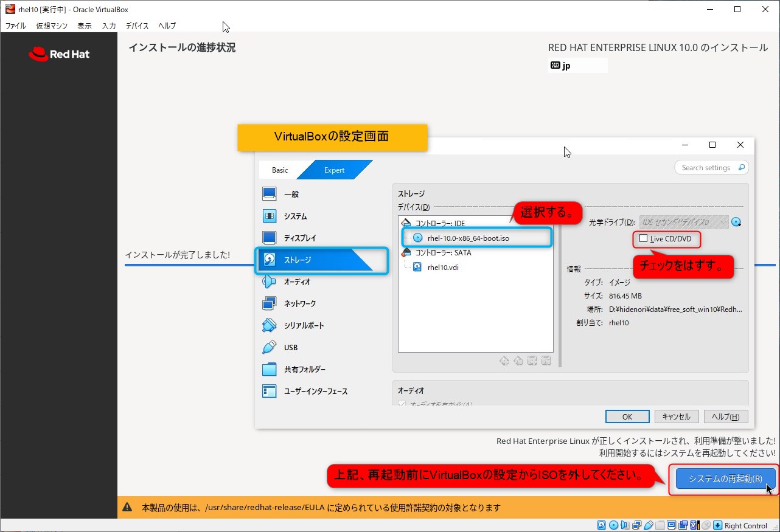Select the コントローラー: SATA tree node

443,252
